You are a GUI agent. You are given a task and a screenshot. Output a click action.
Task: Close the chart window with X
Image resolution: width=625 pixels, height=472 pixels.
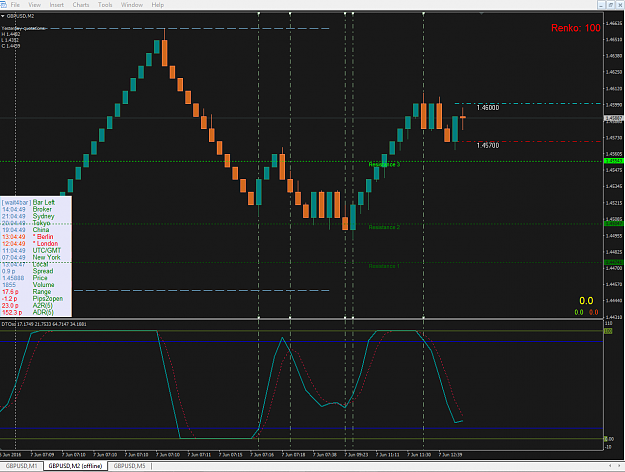tap(620, 5)
